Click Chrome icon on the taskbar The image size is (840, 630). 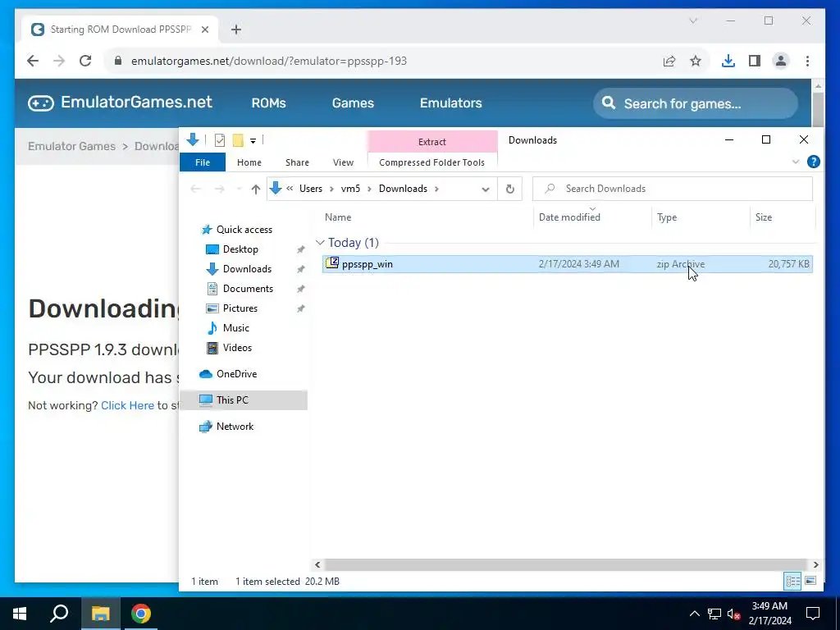[x=141, y=614]
